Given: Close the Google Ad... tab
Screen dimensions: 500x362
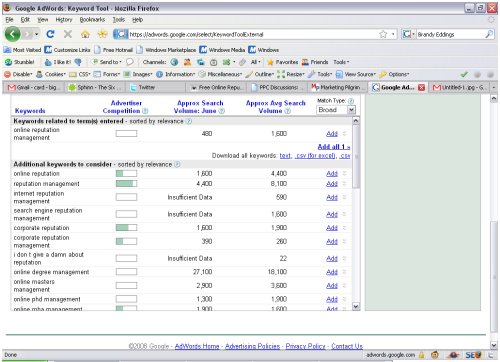Looking at the screenshot, I should point(421,87).
